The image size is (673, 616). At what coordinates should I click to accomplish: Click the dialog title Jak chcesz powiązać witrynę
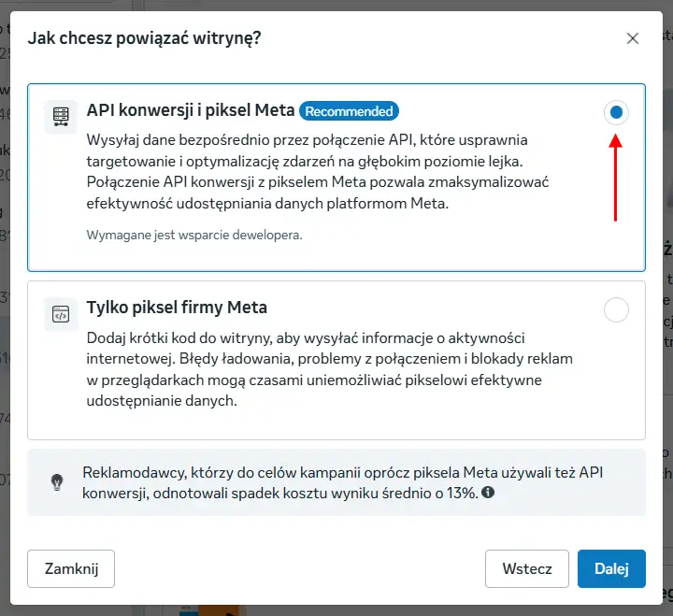tap(144, 38)
